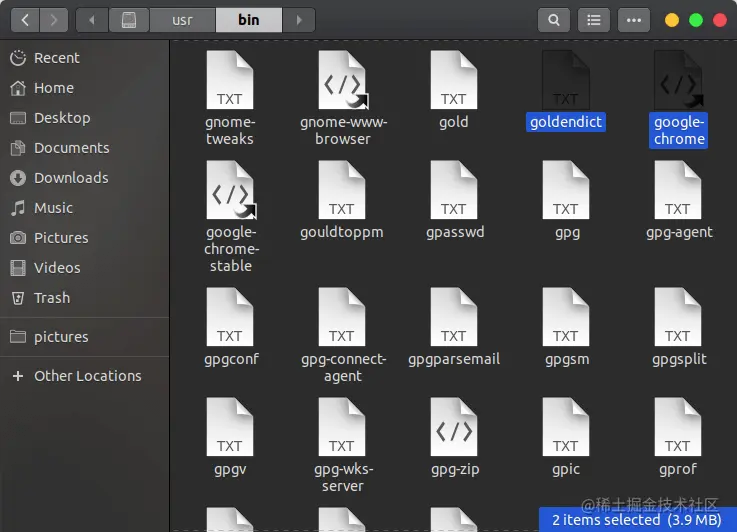Select the goldendict file icon
This screenshot has height=532, width=737.
(x=565, y=80)
